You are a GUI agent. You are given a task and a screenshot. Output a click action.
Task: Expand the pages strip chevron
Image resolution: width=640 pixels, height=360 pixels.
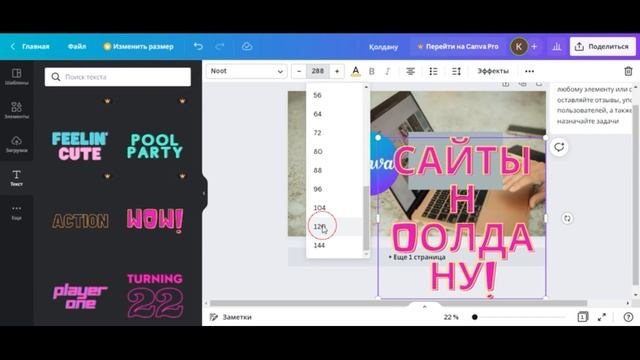[424, 306]
